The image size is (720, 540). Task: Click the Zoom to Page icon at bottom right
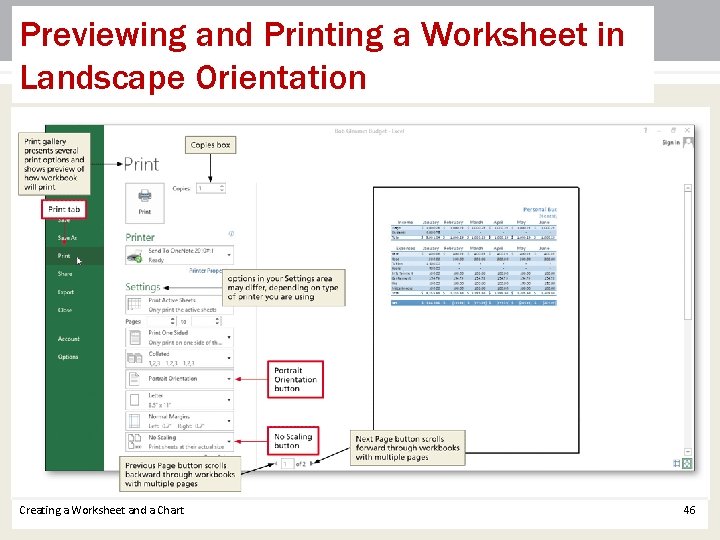click(x=687, y=464)
